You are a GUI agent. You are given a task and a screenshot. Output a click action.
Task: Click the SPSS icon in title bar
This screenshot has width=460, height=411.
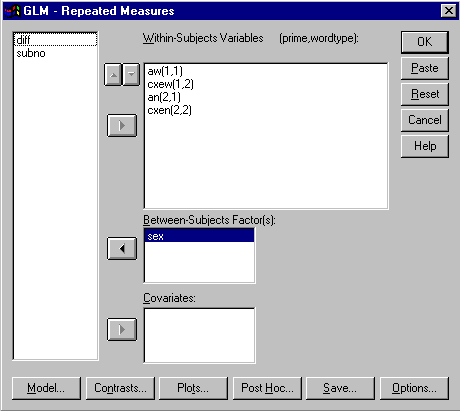[13, 11]
